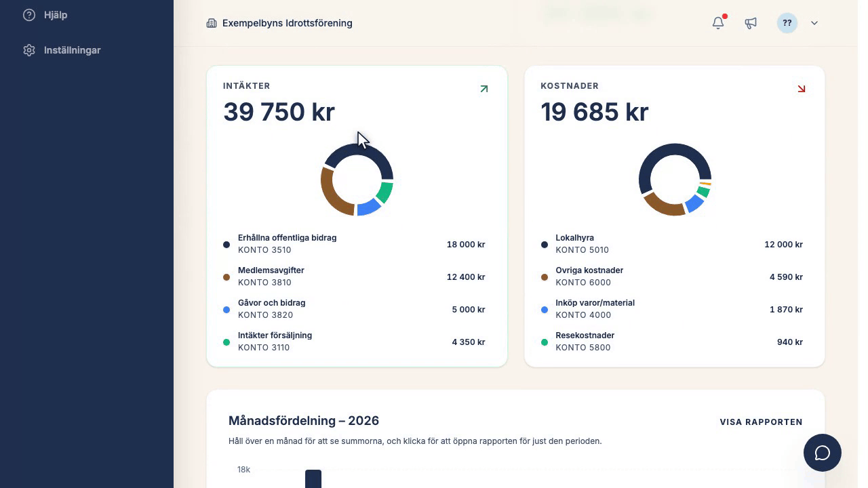Click the 39 750 kr total
This screenshot has width=868, height=488.
279,112
